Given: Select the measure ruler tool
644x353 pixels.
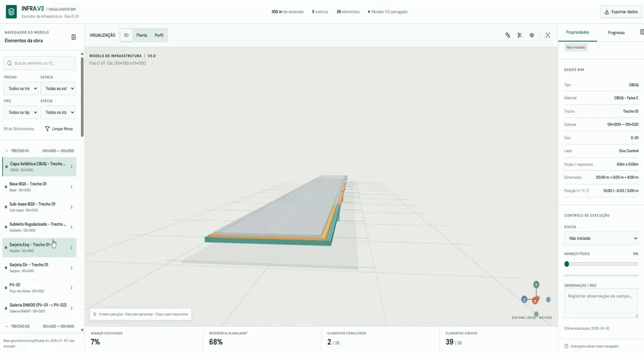Looking at the screenshot, I should [x=508, y=35].
